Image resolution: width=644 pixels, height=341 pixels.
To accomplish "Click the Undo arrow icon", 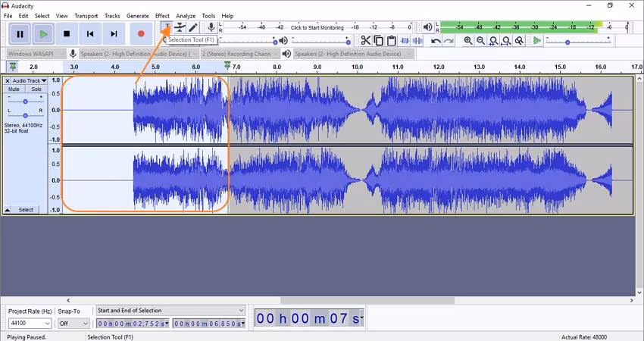I will (436, 40).
